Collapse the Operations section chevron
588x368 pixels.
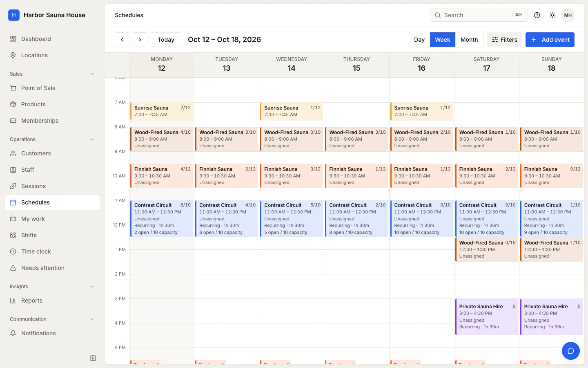pyautogui.click(x=92, y=139)
